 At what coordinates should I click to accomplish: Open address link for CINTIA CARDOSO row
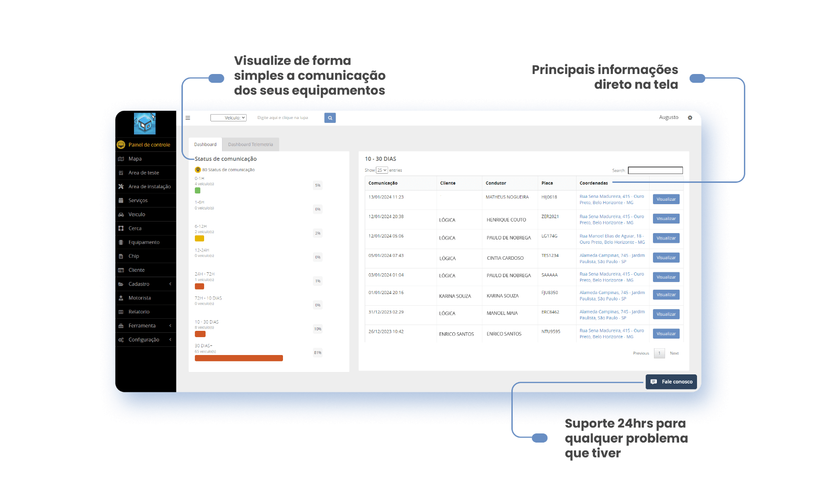612,259
